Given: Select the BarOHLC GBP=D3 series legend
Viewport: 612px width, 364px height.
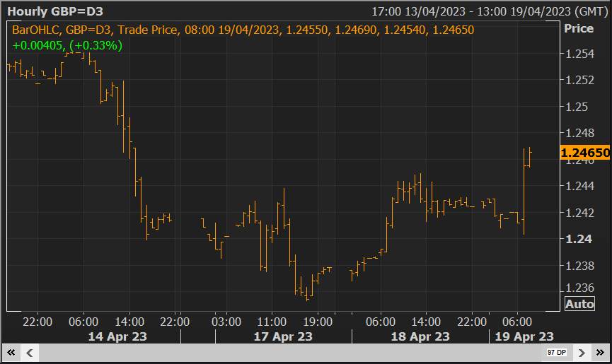Looking at the screenshot, I should 243,30.
